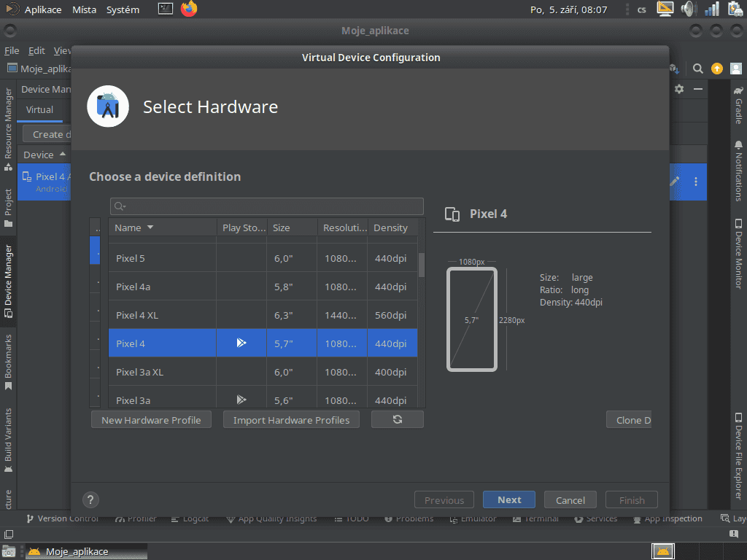The height and width of the screenshot is (560, 747).
Task: Switch to the Virtual tab
Action: pos(39,109)
